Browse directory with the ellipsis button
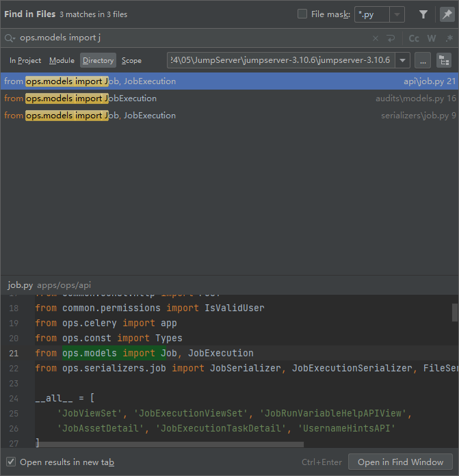Viewport: 459px width, 476px height. tap(423, 60)
